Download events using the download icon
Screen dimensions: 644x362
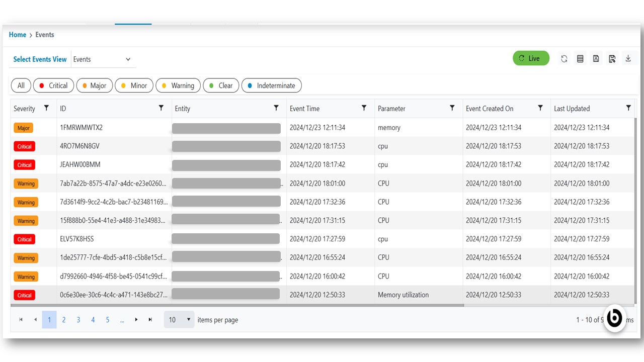point(628,59)
